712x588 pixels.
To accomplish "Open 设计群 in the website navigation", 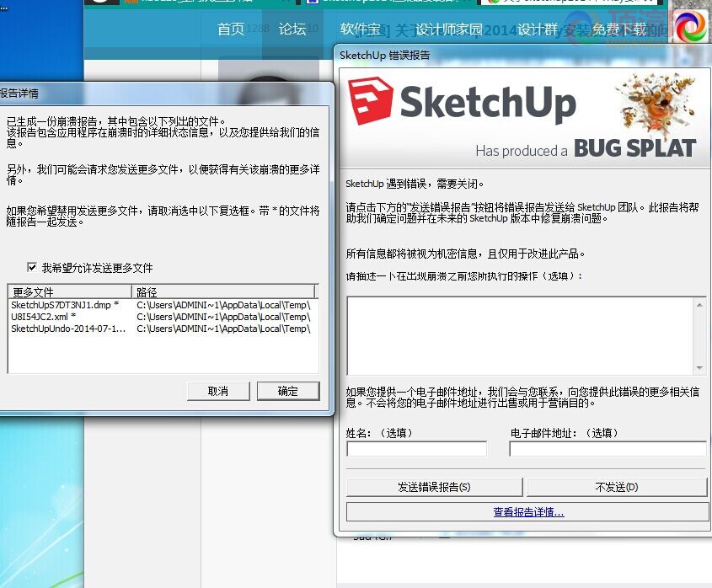I will pyautogui.click(x=538, y=29).
